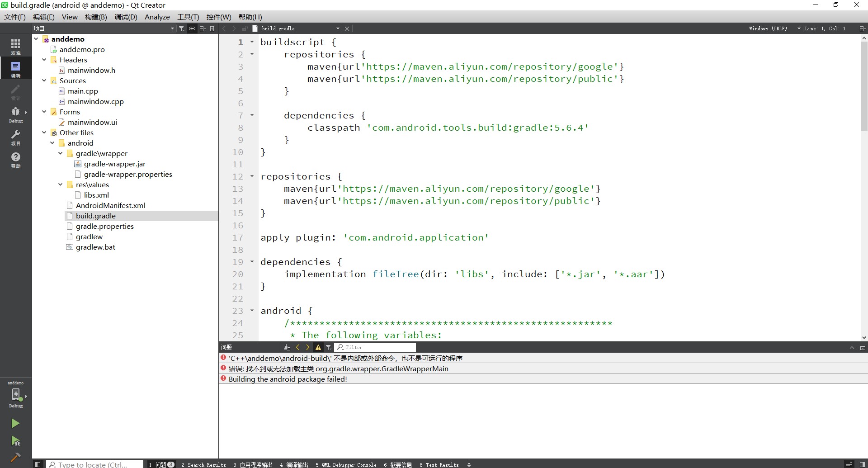Collapse the Forms folder
868x468 pixels.
[44, 112]
